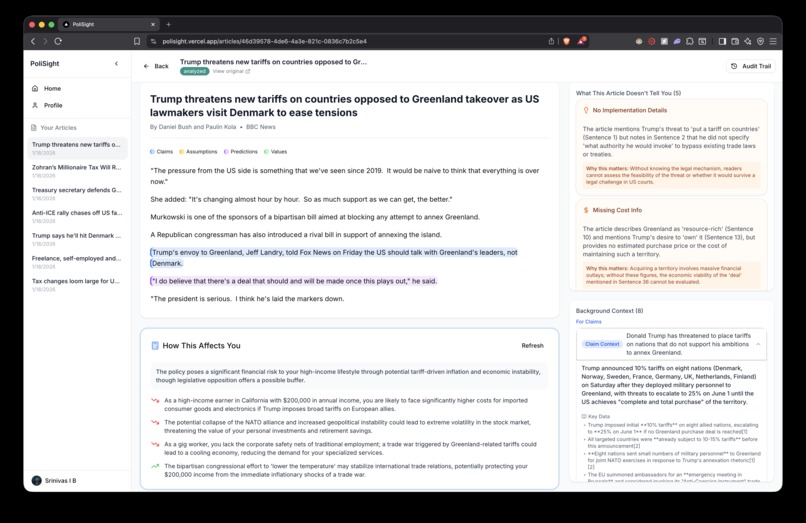Open the Brave VPN shield icon

click(760, 41)
